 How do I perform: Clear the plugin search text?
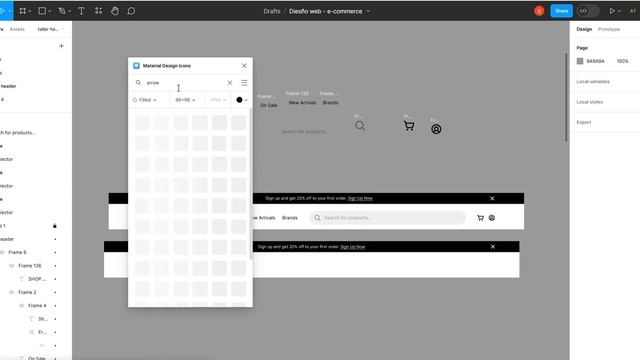(x=230, y=83)
